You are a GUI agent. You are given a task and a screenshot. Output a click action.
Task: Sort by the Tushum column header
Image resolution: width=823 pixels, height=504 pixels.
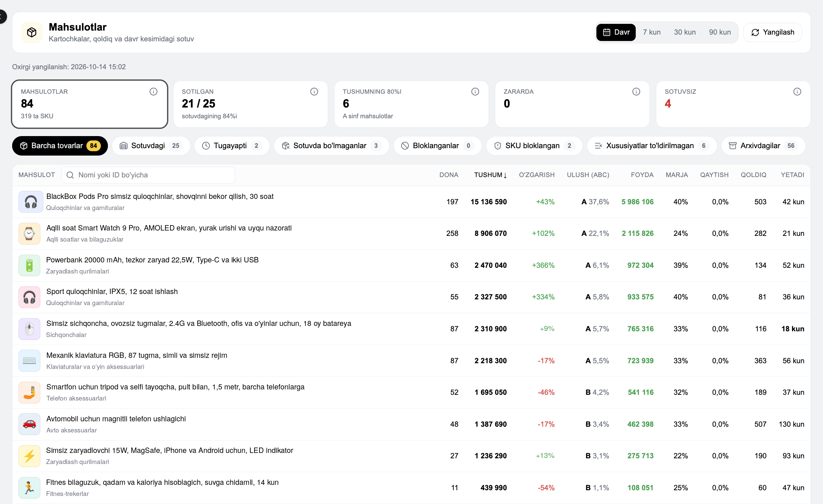(490, 175)
